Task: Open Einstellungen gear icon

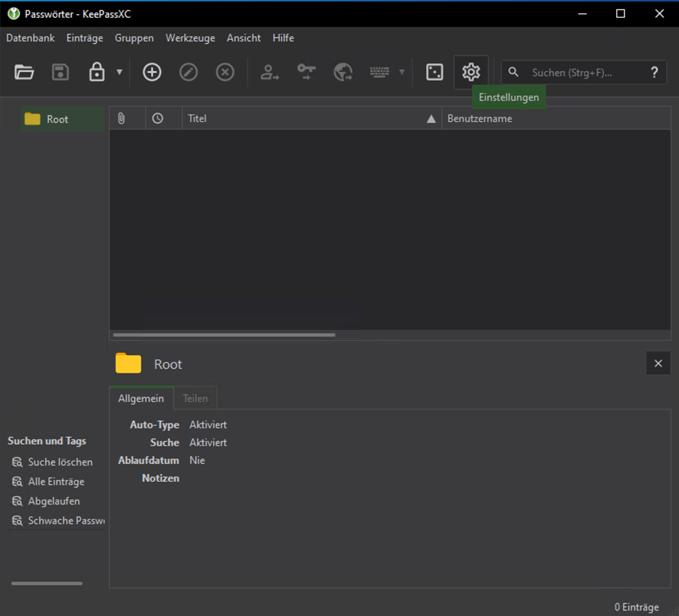Action: pos(471,72)
